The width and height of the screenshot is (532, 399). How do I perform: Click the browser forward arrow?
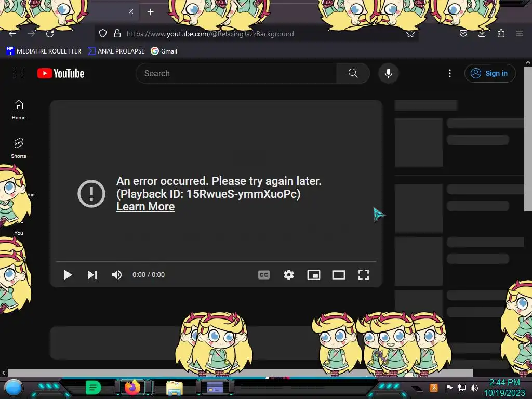coord(31,34)
